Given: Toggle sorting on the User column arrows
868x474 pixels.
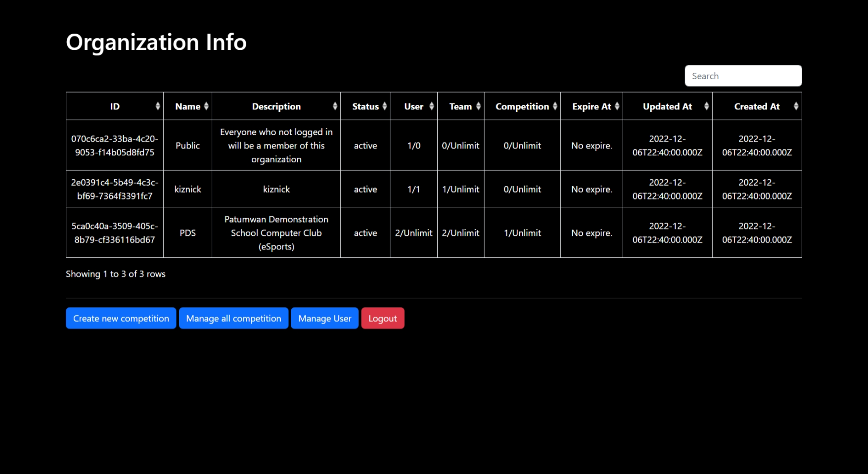Looking at the screenshot, I should click(431, 106).
